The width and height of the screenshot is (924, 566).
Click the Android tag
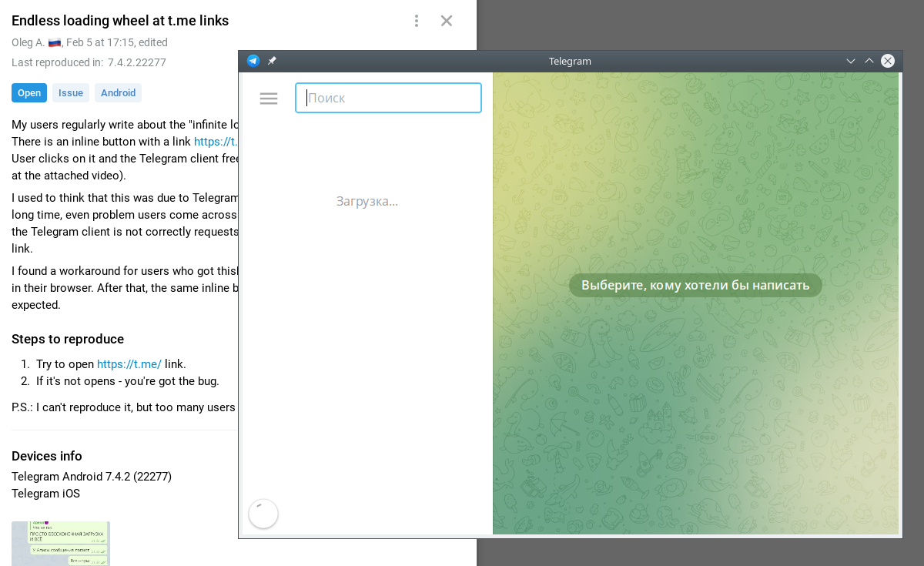pyautogui.click(x=119, y=93)
